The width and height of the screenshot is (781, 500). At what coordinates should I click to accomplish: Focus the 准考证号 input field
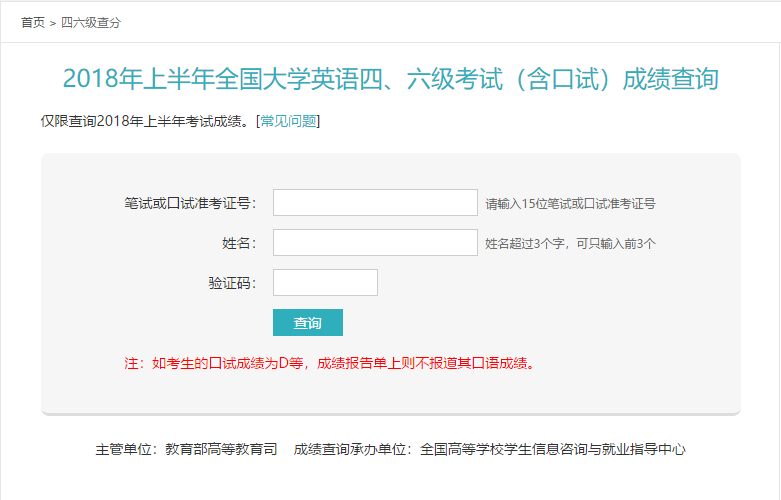[x=375, y=203]
